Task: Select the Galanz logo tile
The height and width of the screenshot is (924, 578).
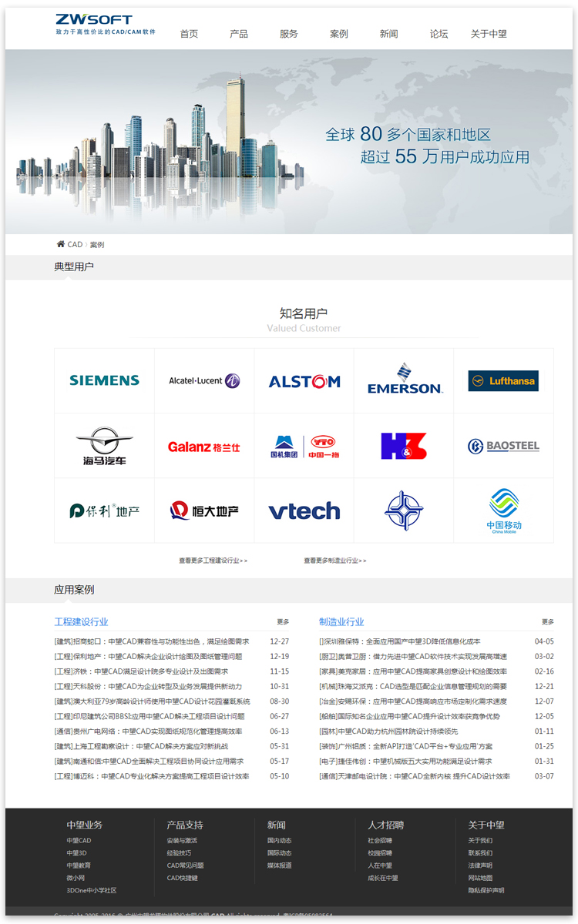Action: point(204,446)
